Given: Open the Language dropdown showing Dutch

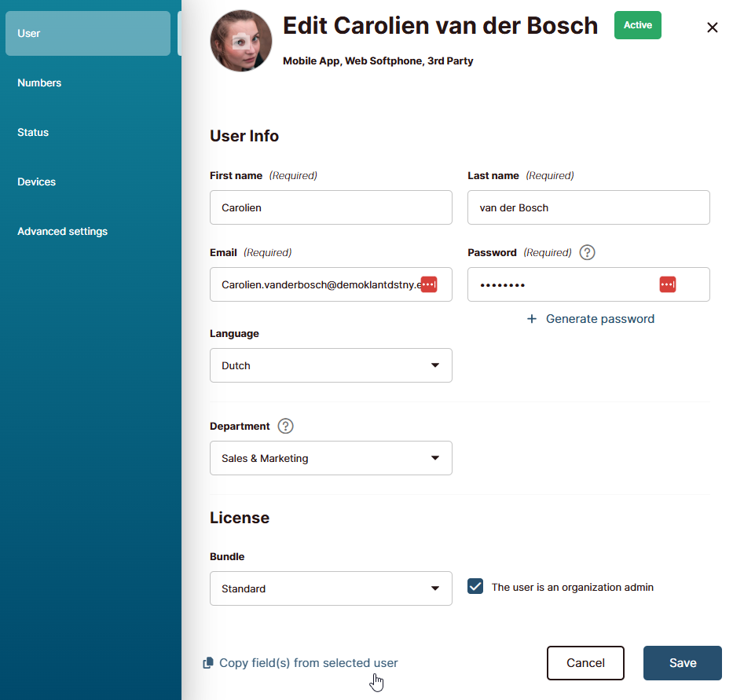Looking at the screenshot, I should 331,365.
